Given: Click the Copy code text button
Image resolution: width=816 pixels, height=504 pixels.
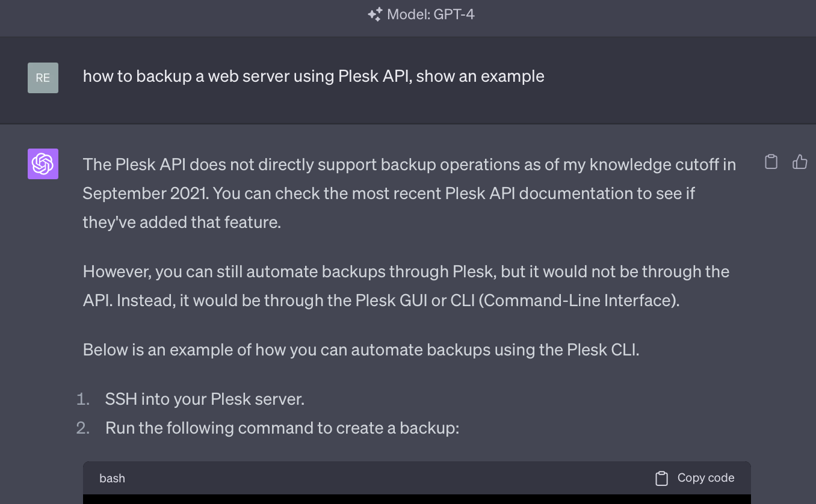Looking at the screenshot, I should tap(706, 478).
